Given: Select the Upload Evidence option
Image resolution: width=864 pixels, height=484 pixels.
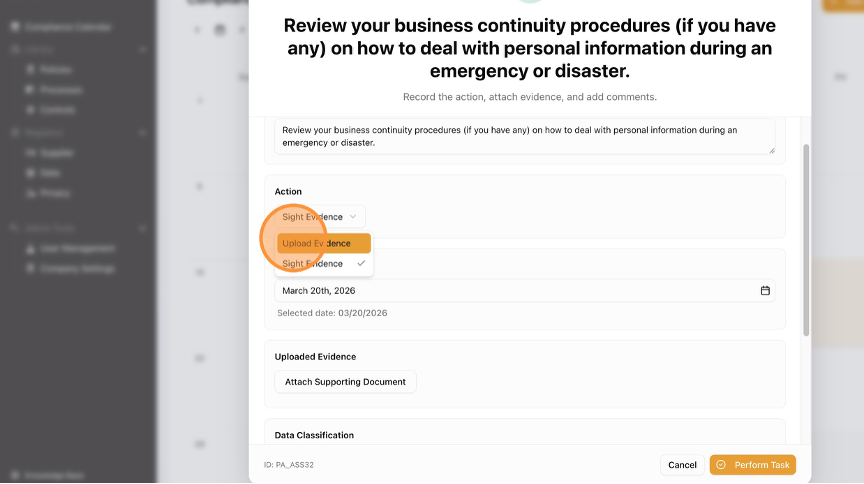Looking at the screenshot, I should click(x=323, y=243).
